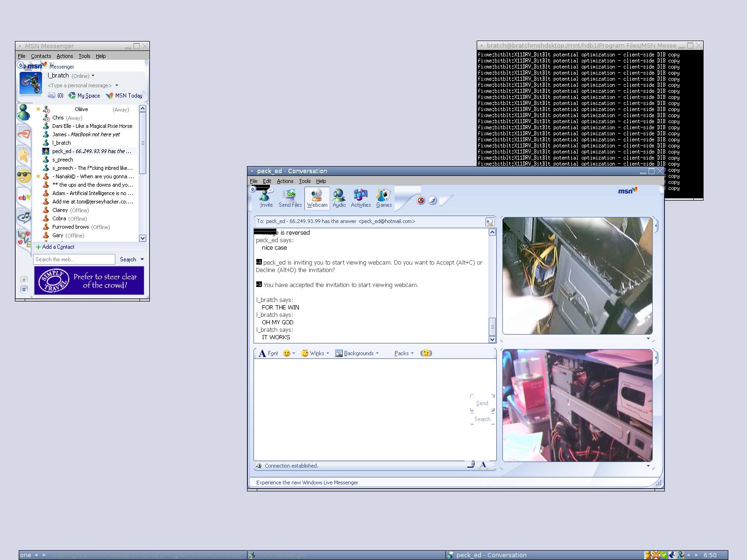Viewport: 747px width, 560px height.
Task: Open Actions menu in Conversation window
Action: click(x=285, y=181)
